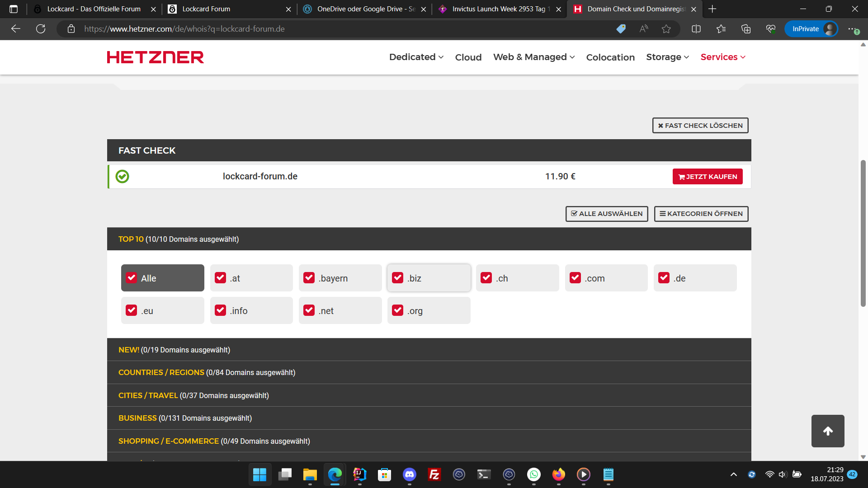Open InPrivate profile menu

(811, 29)
